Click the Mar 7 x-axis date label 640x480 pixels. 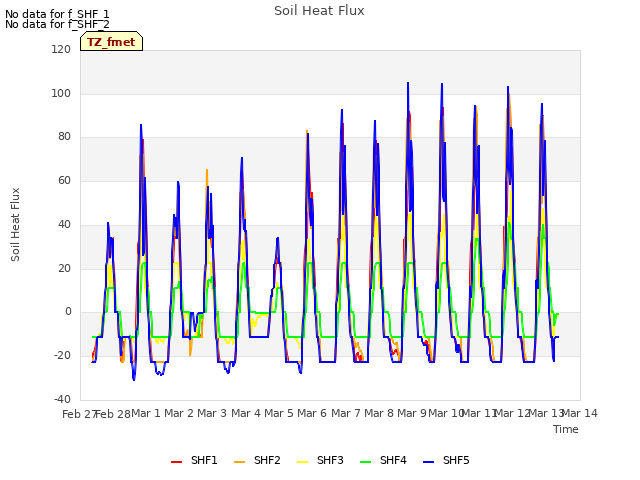[x=346, y=413]
